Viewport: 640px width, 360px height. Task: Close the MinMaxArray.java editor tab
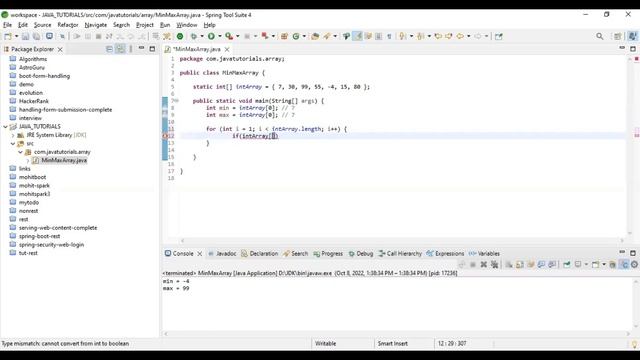[x=227, y=49]
